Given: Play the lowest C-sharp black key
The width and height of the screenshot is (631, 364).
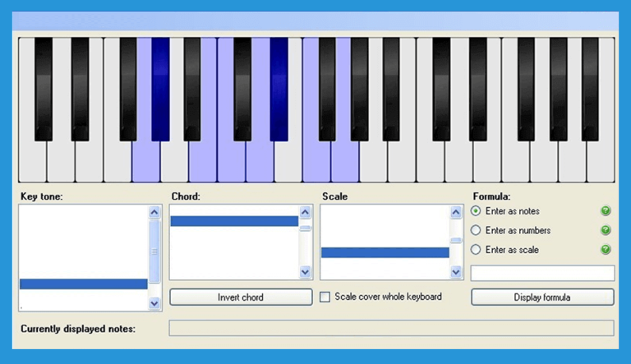Looking at the screenshot, I should (x=44, y=90).
